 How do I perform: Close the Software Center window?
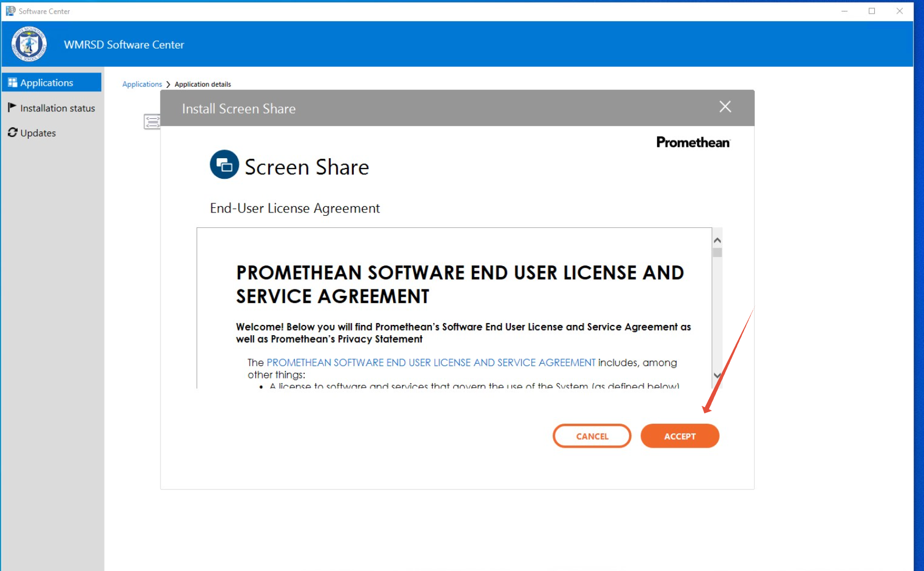899,11
